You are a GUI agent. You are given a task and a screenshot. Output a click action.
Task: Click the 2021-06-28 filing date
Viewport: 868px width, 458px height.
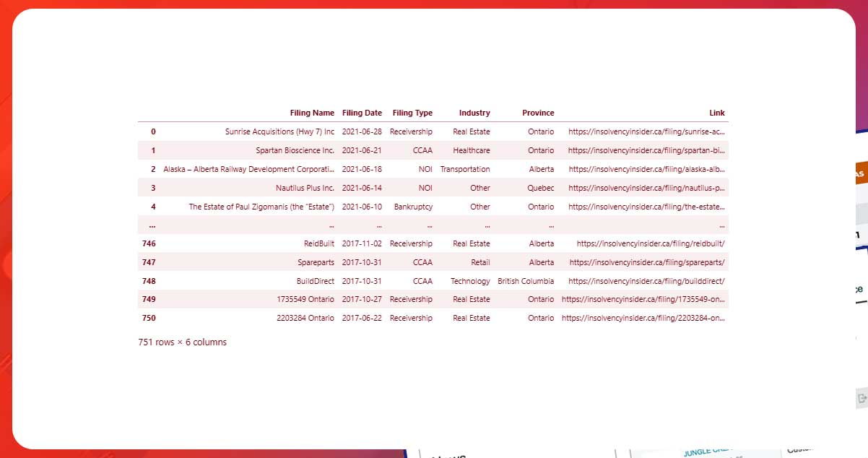click(362, 131)
